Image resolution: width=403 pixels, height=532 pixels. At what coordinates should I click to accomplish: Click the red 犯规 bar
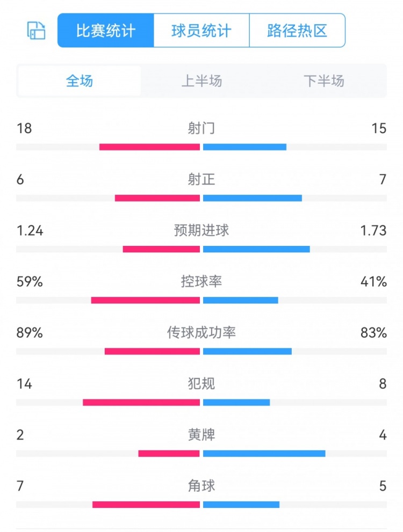tap(141, 403)
